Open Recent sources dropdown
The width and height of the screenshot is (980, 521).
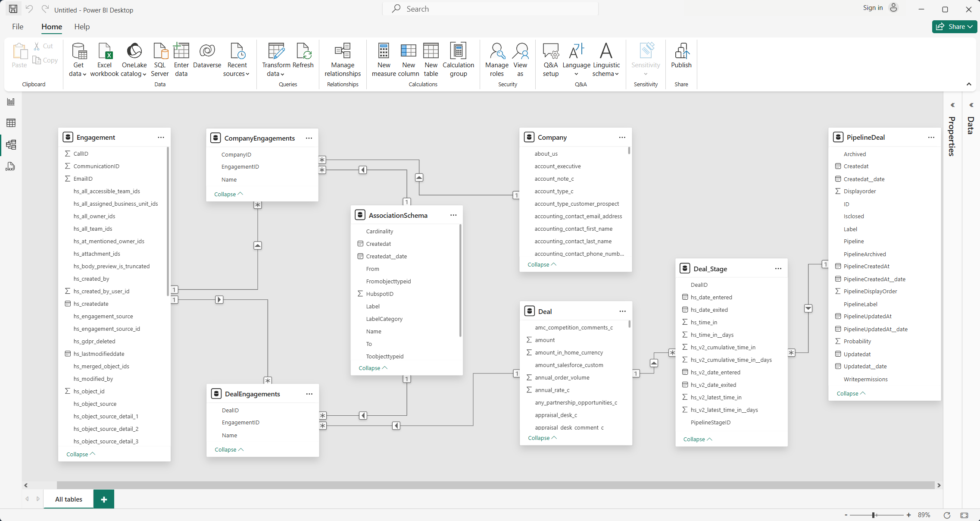237,60
